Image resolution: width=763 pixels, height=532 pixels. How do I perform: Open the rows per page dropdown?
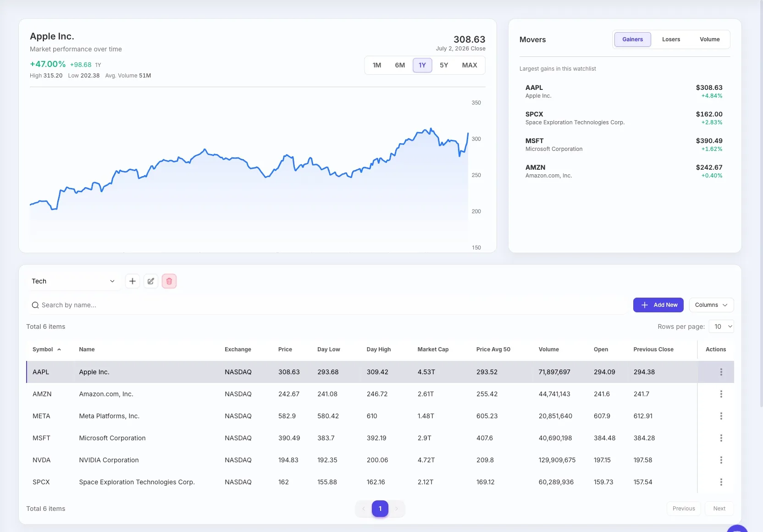pos(721,327)
